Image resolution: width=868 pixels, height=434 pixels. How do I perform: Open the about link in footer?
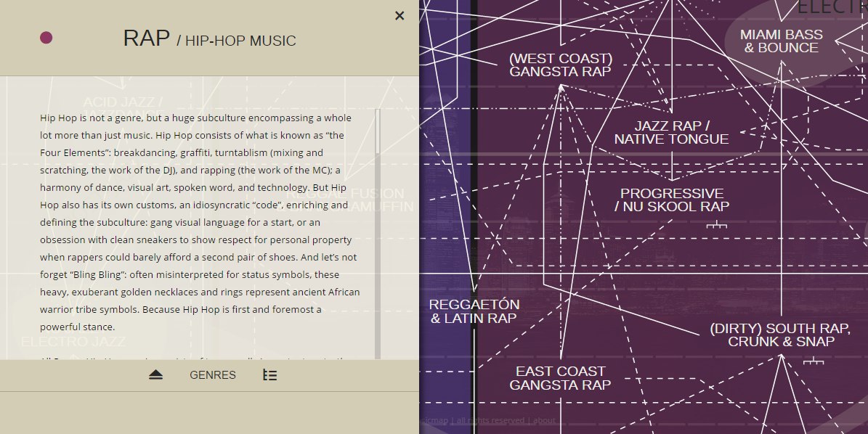(545, 420)
